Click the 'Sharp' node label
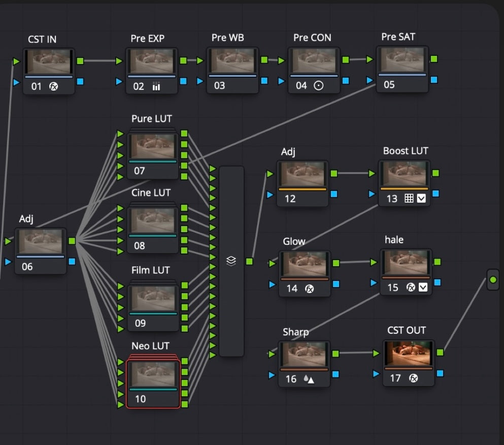Screen dimensions: 504x445 coord(296,332)
